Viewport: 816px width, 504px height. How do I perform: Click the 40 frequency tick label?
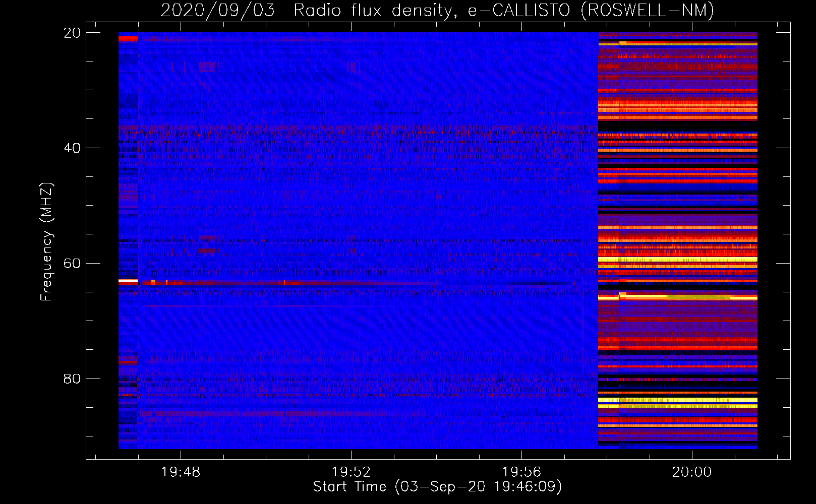click(x=72, y=148)
